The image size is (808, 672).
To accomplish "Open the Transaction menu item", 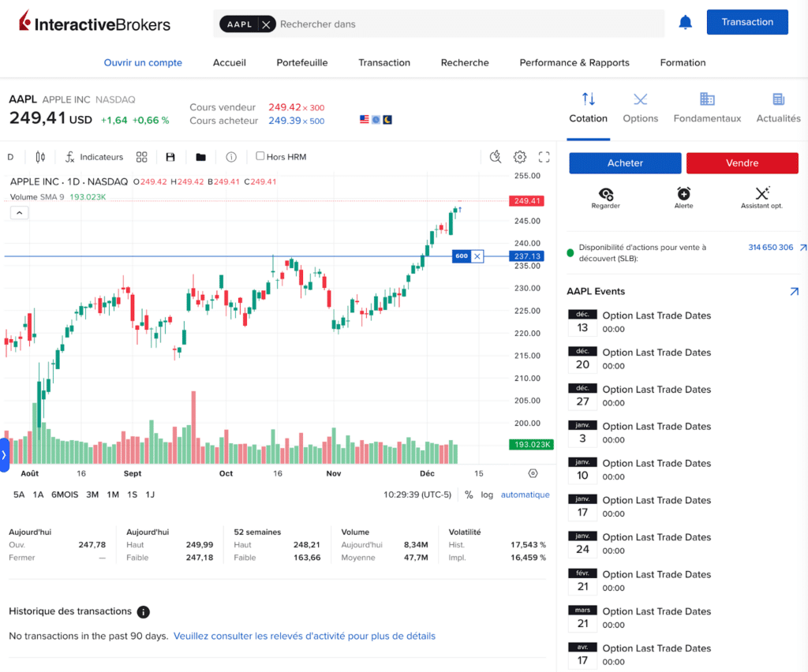I will coord(384,63).
